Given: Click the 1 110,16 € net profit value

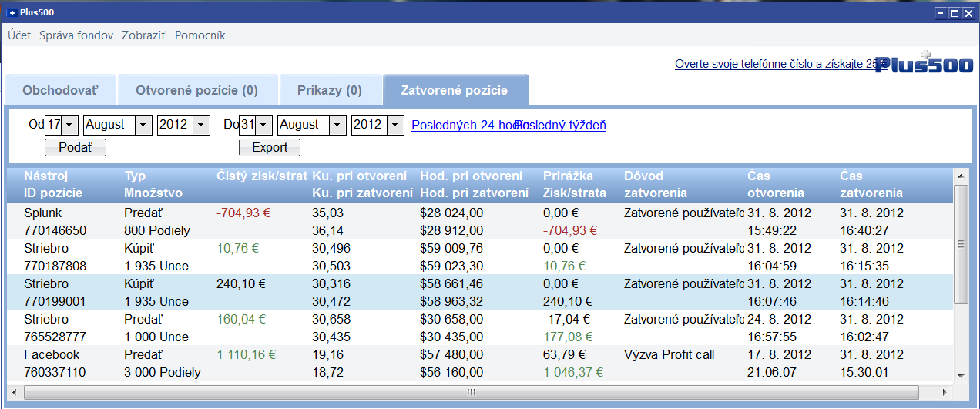Looking at the screenshot, I should coord(246,354).
